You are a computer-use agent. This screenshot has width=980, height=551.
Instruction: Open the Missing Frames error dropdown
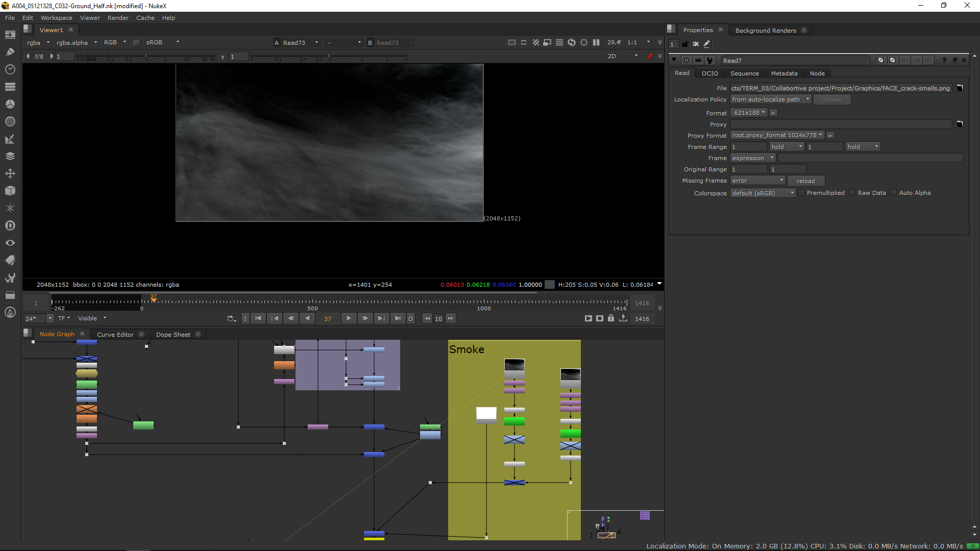[757, 181]
